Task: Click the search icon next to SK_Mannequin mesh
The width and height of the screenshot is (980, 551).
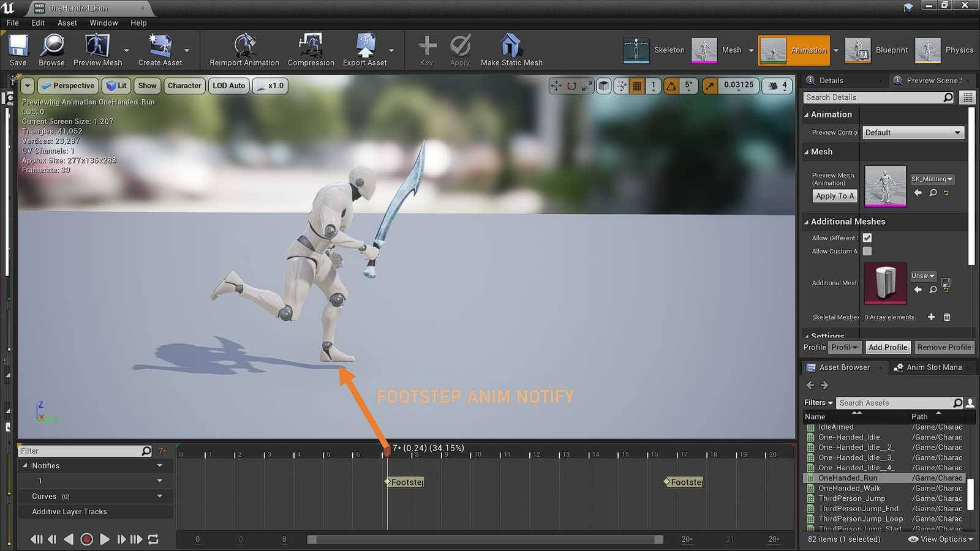Action: pos(933,193)
